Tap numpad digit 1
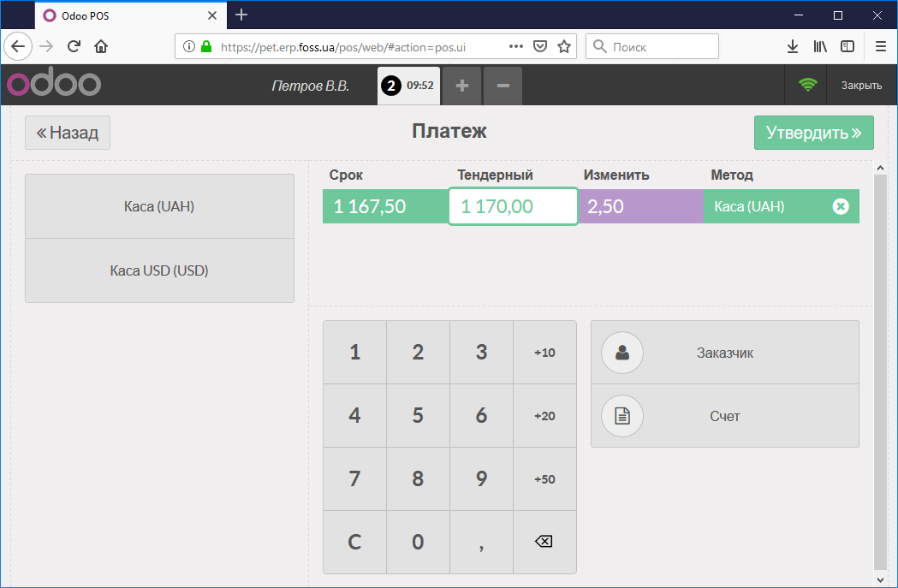 355,352
